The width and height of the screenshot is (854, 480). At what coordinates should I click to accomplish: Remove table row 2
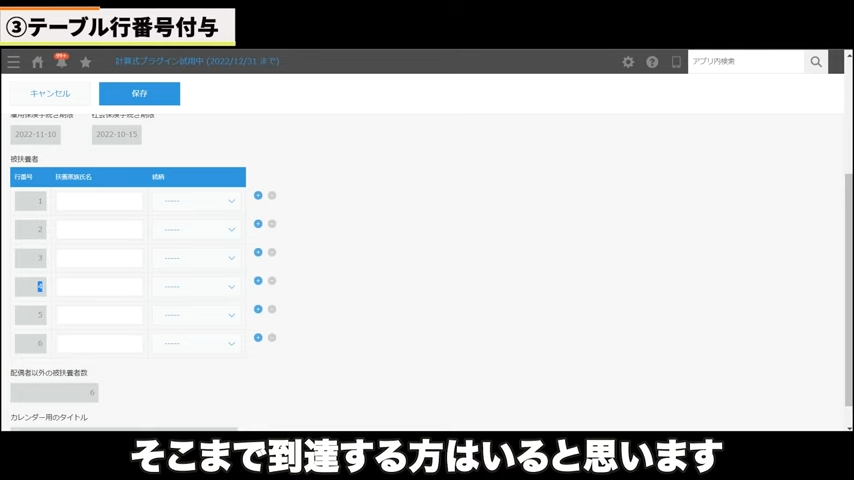coord(272,224)
